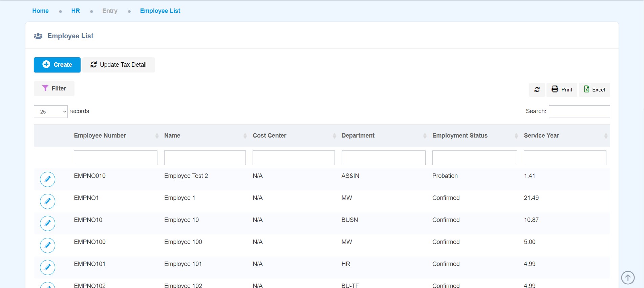Image resolution: width=644 pixels, height=288 pixels.
Task: Export the employee list to Excel
Action: click(594, 90)
